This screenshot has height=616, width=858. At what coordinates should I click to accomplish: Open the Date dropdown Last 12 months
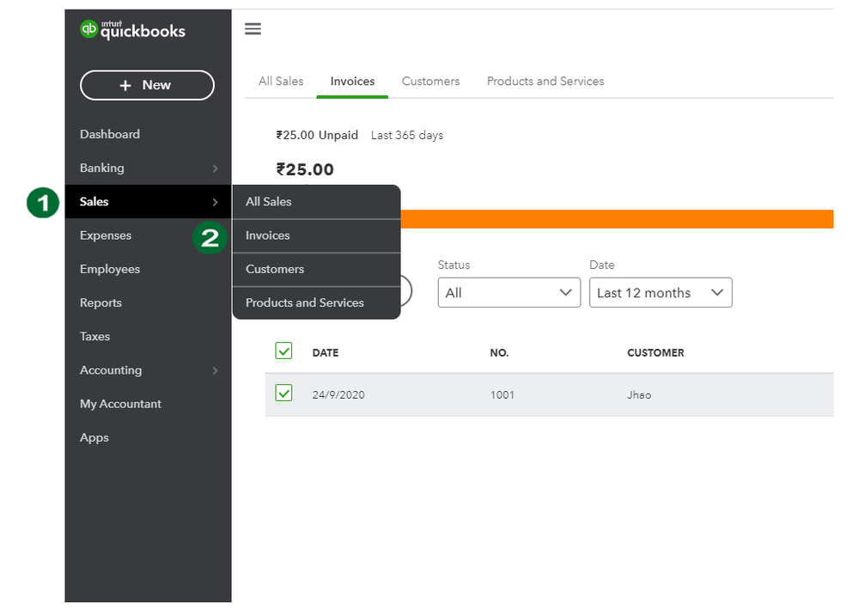tap(660, 293)
